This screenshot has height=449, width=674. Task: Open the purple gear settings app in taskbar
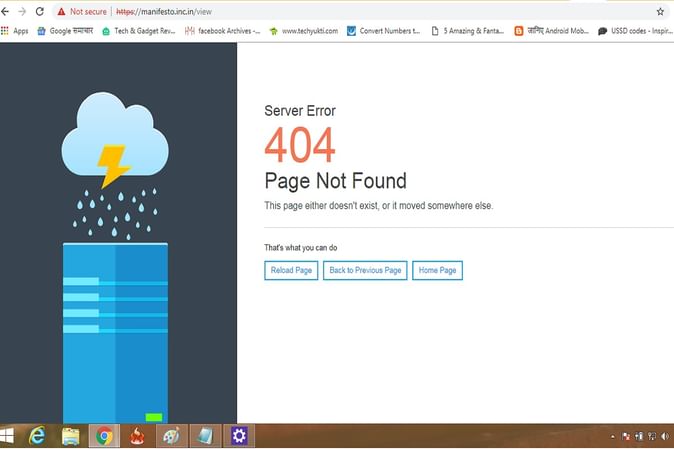(x=238, y=436)
